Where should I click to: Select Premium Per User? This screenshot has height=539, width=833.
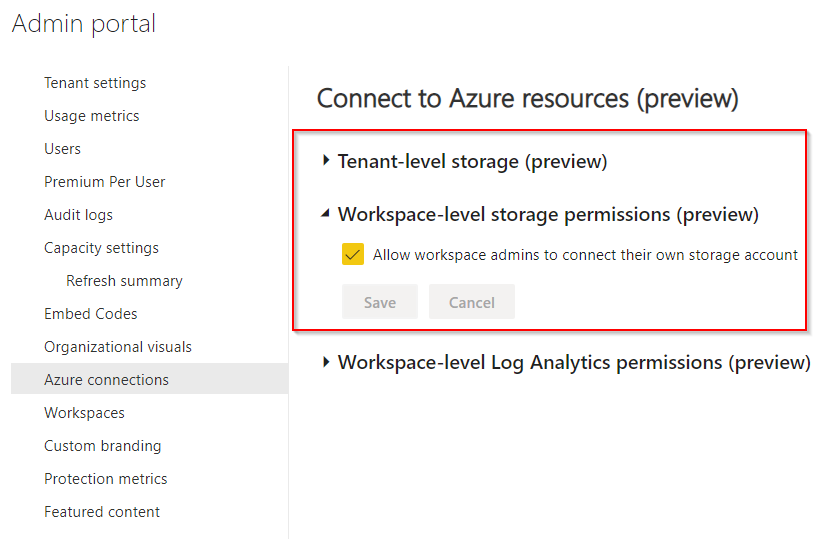105,182
